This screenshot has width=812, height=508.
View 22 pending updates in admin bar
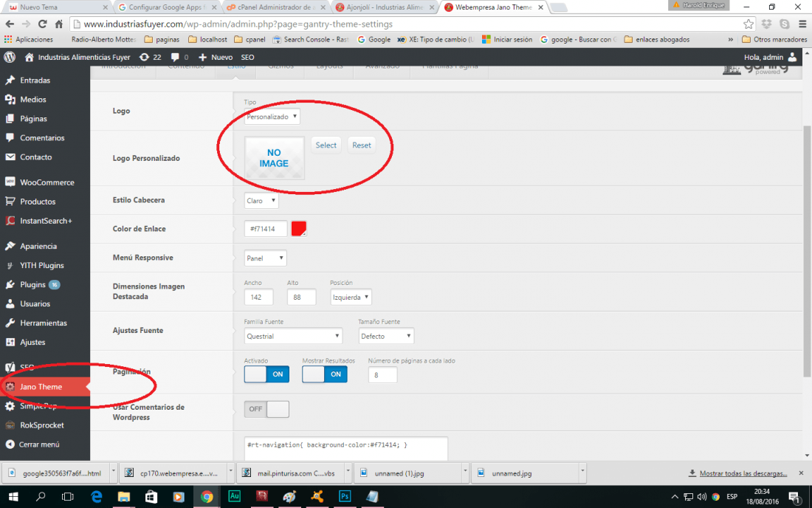(x=151, y=57)
